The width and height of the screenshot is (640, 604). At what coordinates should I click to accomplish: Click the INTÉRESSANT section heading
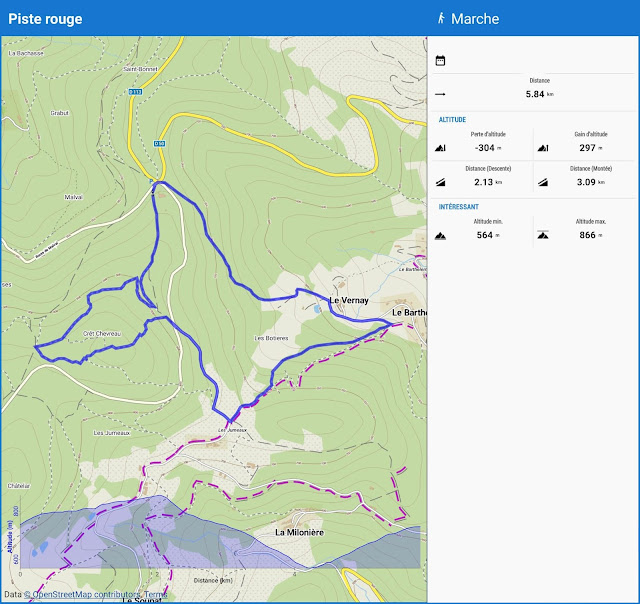click(459, 207)
